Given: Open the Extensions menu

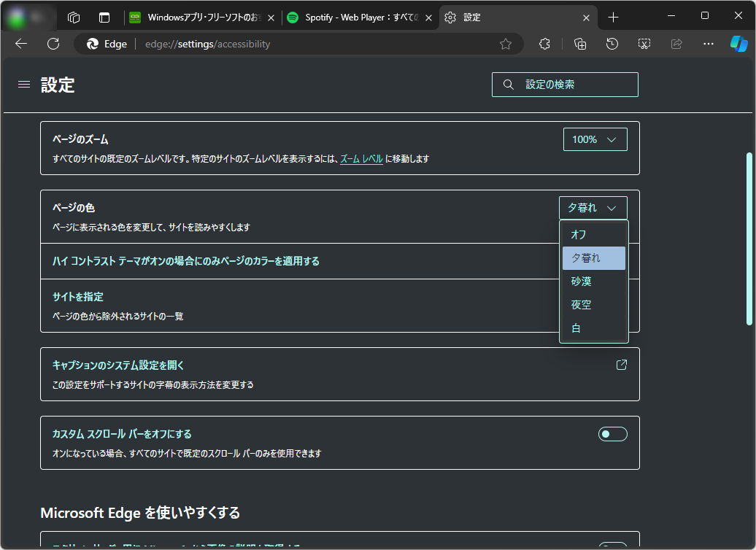Looking at the screenshot, I should [x=544, y=44].
